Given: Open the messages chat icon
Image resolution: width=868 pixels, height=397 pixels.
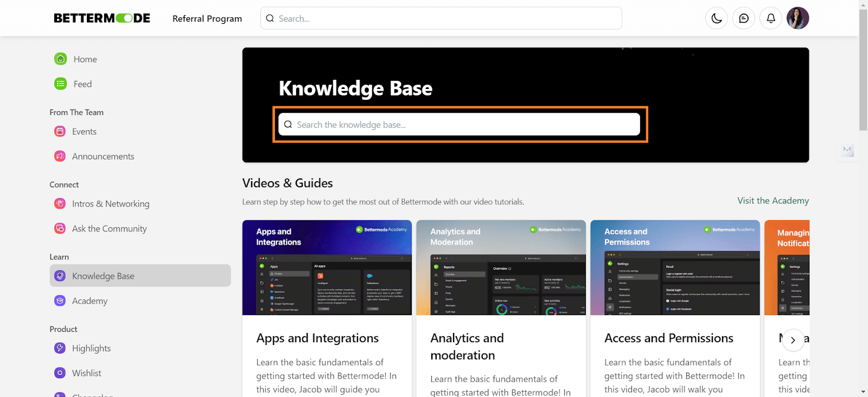Looking at the screenshot, I should (x=744, y=18).
